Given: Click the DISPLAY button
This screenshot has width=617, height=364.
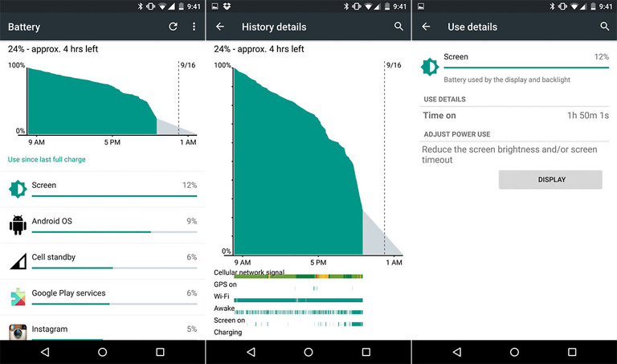Looking at the screenshot, I should tap(550, 179).
